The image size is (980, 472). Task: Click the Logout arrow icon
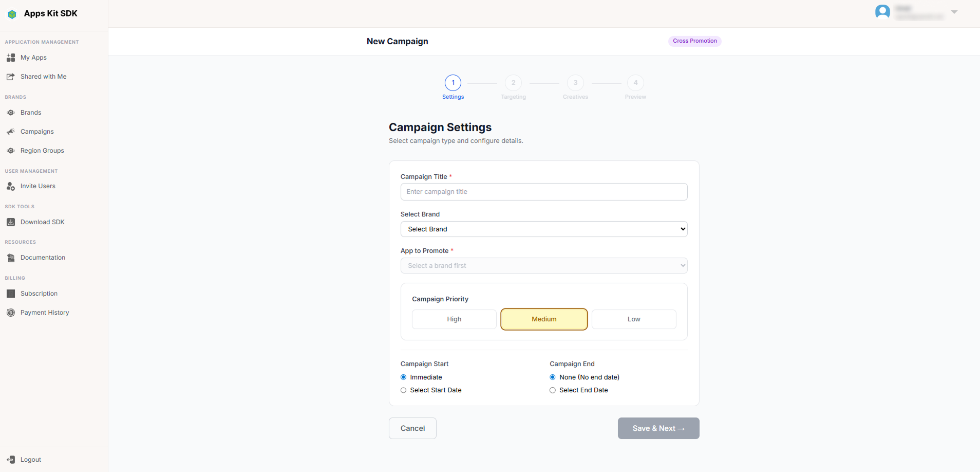[x=11, y=460]
